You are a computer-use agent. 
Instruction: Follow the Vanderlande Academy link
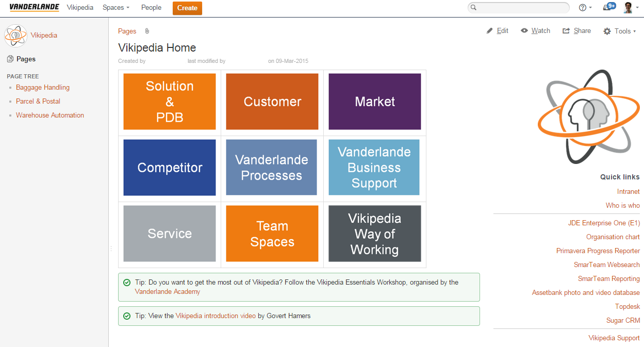(x=168, y=292)
